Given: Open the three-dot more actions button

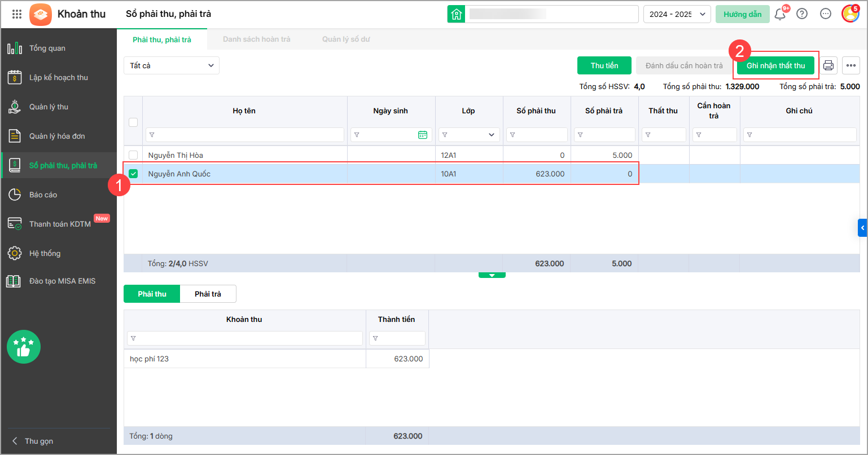Looking at the screenshot, I should point(851,65).
